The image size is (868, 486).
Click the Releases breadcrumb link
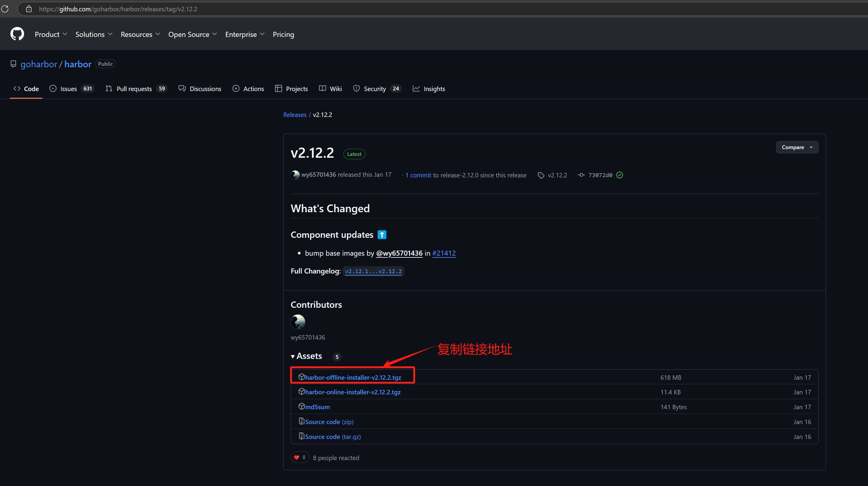[x=295, y=115]
